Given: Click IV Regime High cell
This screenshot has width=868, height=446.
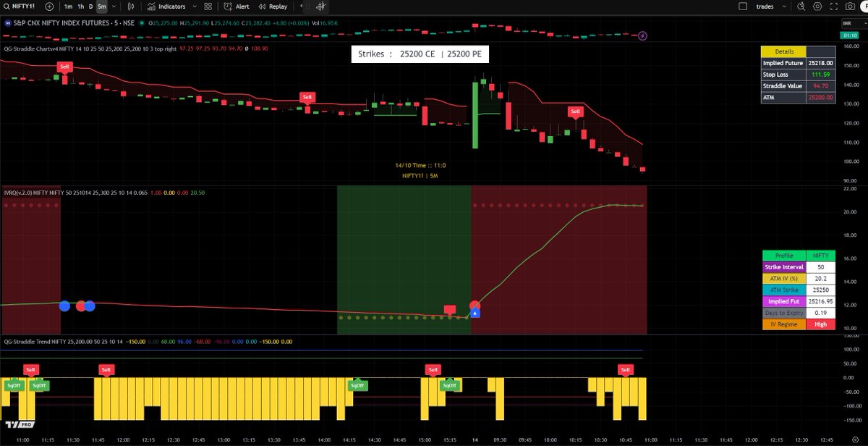Looking at the screenshot, I should [820, 324].
